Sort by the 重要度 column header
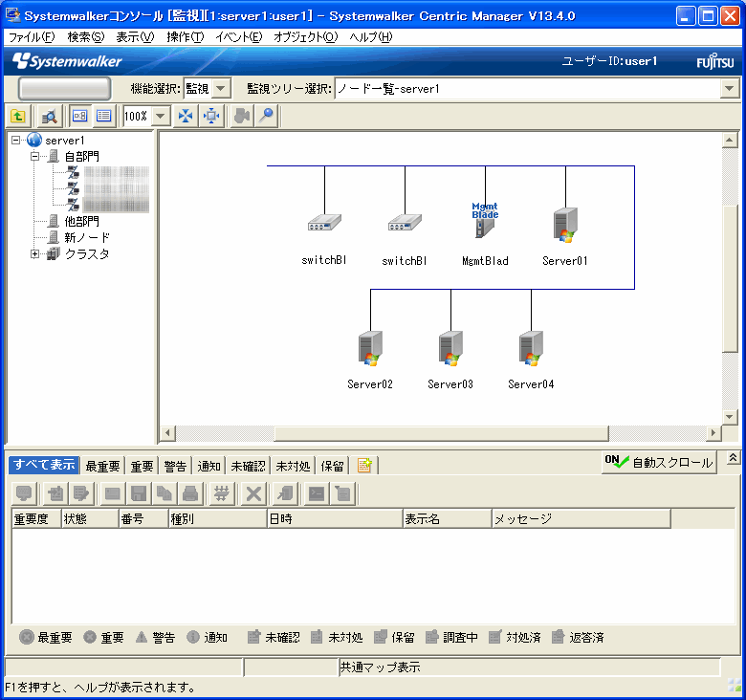The width and height of the screenshot is (746, 700). point(36,518)
